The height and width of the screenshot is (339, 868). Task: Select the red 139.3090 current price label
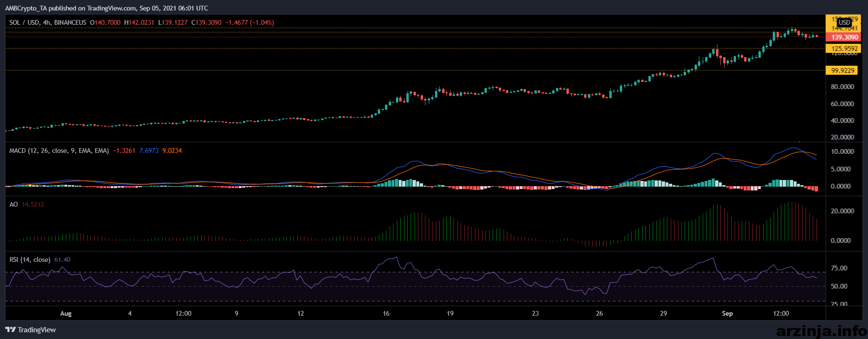click(x=843, y=37)
